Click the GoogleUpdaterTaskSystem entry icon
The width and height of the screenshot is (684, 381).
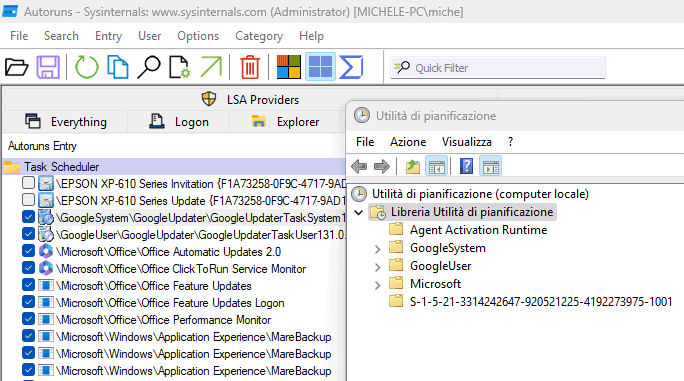click(46, 217)
